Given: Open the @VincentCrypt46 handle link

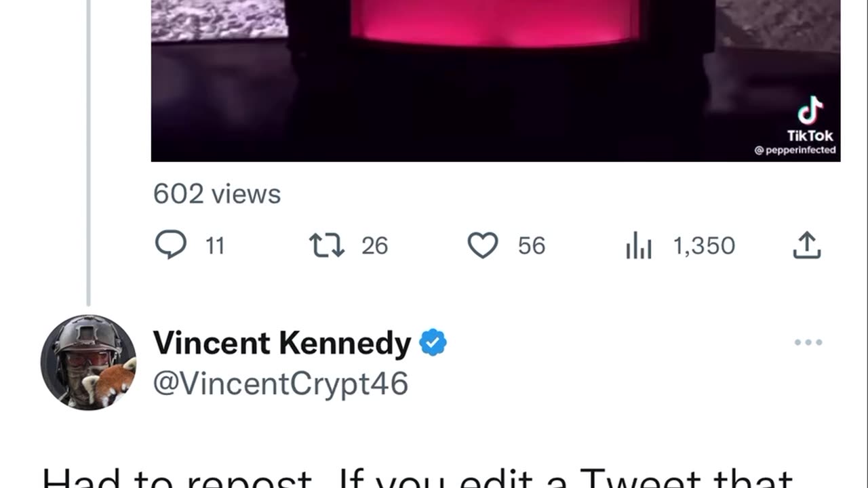Looking at the screenshot, I should click(x=280, y=384).
